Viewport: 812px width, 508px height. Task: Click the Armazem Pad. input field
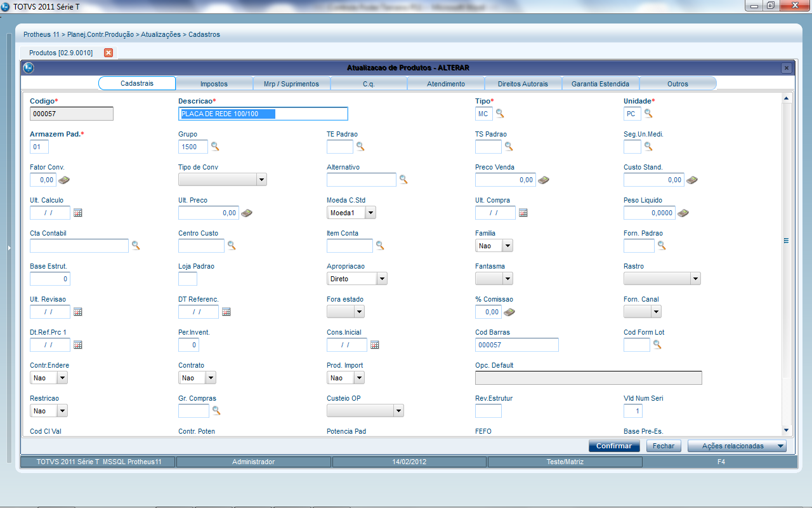(39, 147)
